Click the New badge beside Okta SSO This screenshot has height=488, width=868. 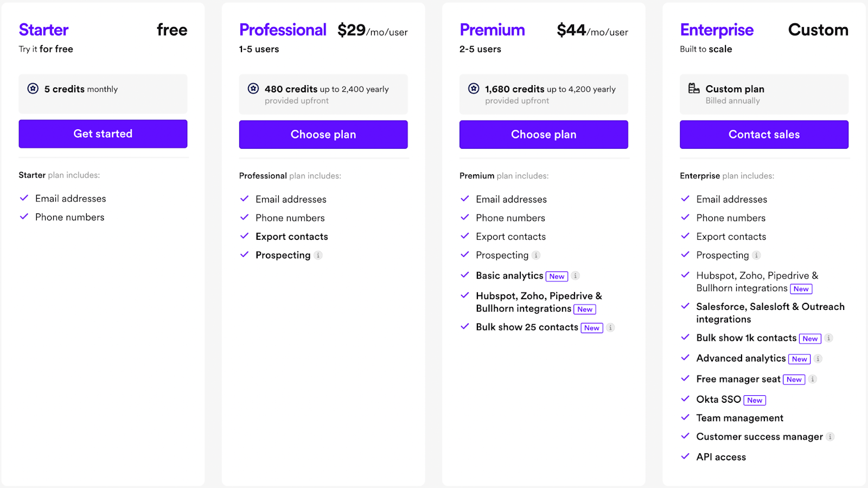pyautogui.click(x=755, y=401)
